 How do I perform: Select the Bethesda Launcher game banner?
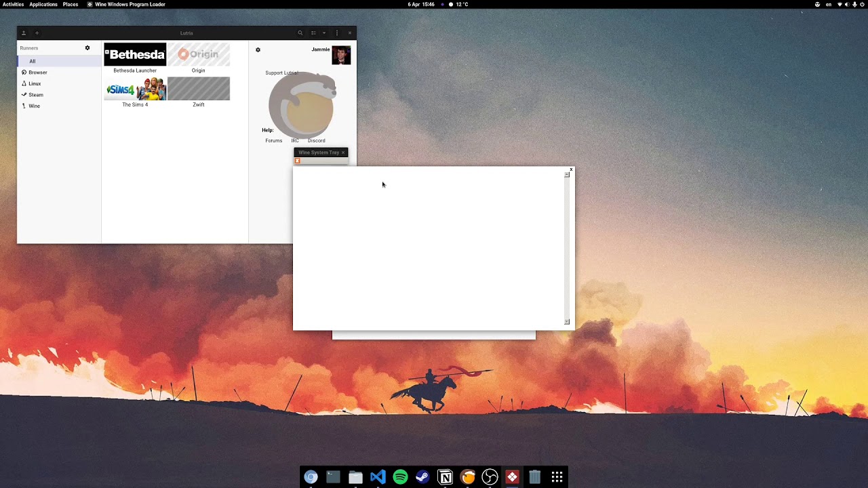pos(135,54)
